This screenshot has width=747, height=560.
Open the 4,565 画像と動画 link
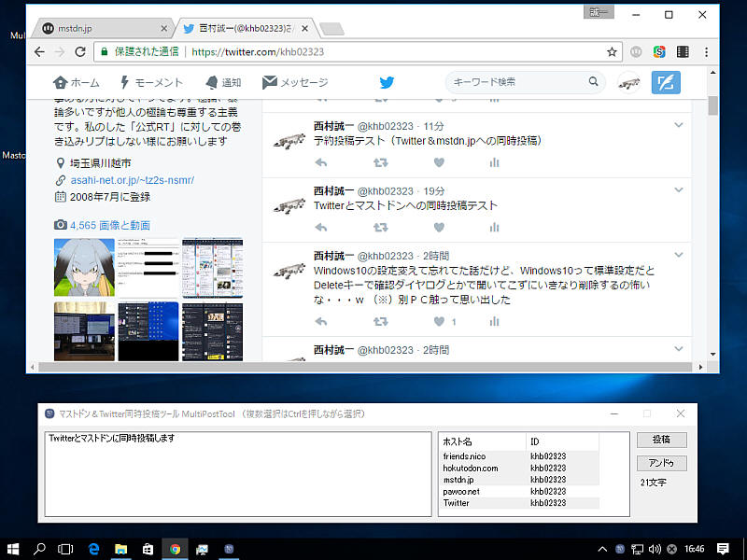(x=110, y=225)
